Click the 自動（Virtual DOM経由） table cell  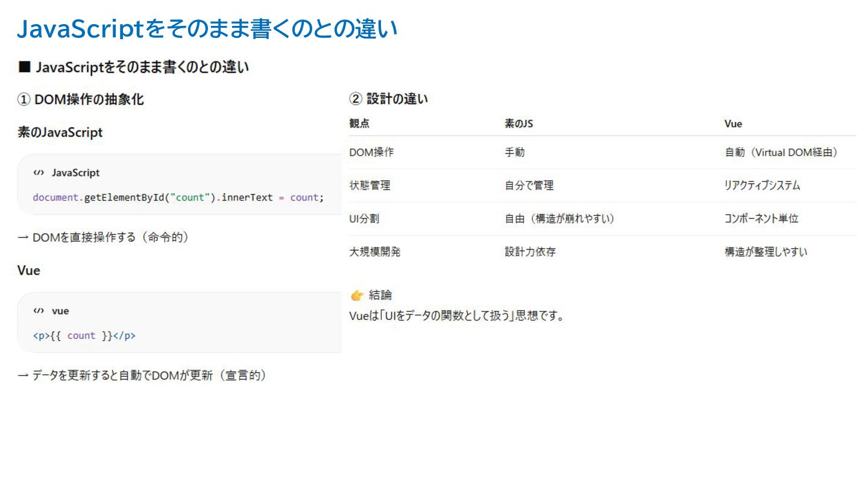(x=781, y=152)
